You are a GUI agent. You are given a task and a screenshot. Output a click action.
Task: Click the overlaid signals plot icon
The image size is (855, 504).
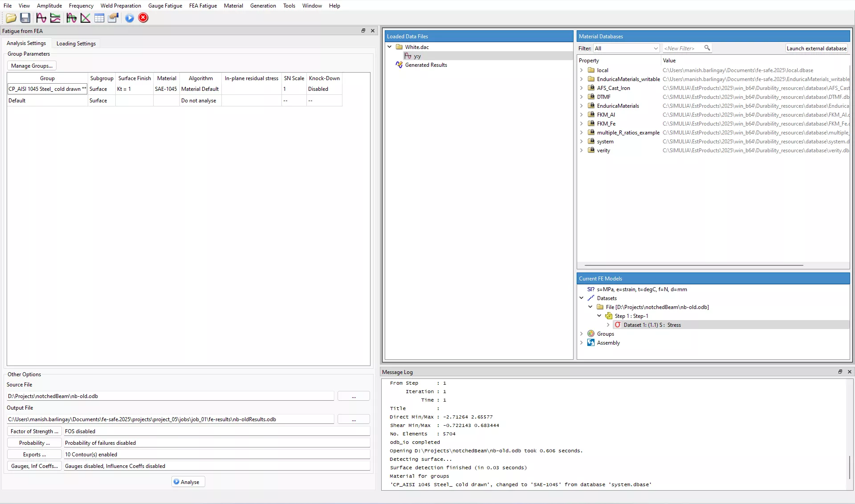(x=71, y=18)
